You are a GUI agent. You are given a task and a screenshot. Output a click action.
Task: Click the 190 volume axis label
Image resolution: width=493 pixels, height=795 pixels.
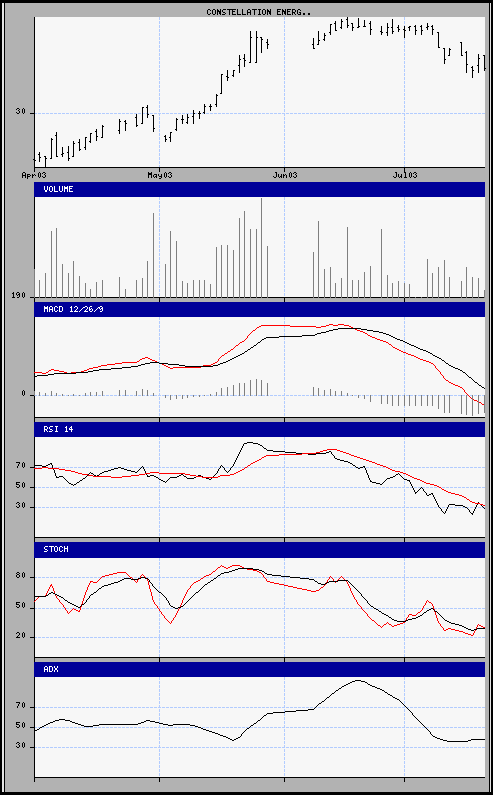(x=18, y=296)
